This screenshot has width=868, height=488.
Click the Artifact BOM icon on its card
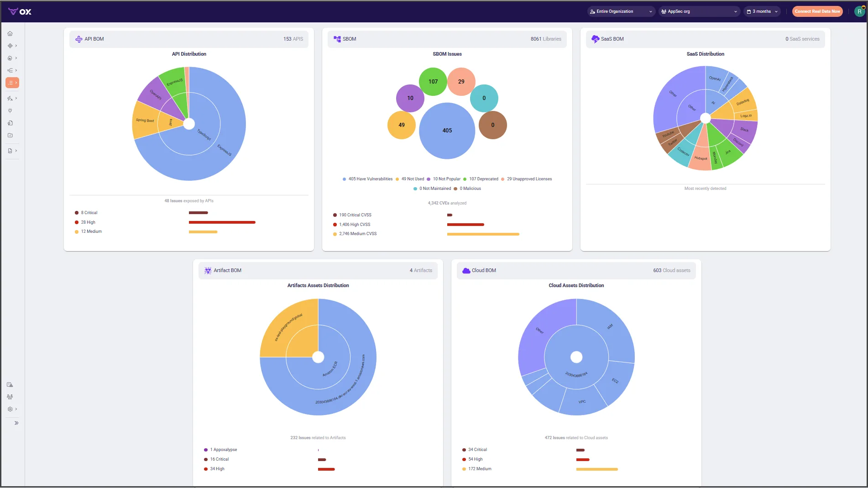coord(208,270)
